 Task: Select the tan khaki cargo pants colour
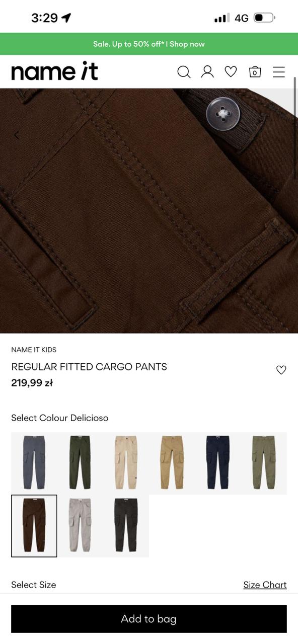172,463
